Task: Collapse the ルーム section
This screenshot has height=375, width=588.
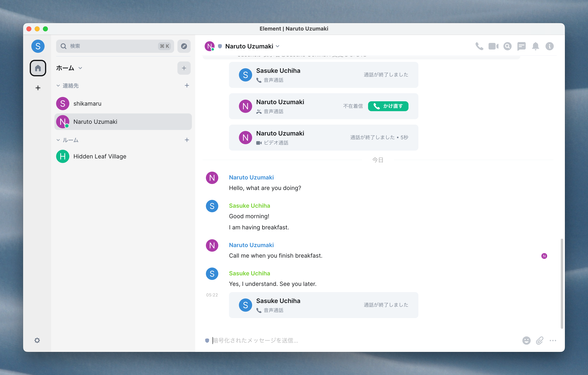Action: point(58,140)
